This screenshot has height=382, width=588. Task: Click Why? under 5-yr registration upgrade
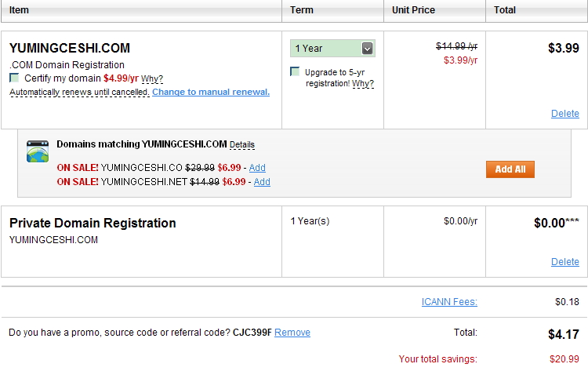[363, 83]
